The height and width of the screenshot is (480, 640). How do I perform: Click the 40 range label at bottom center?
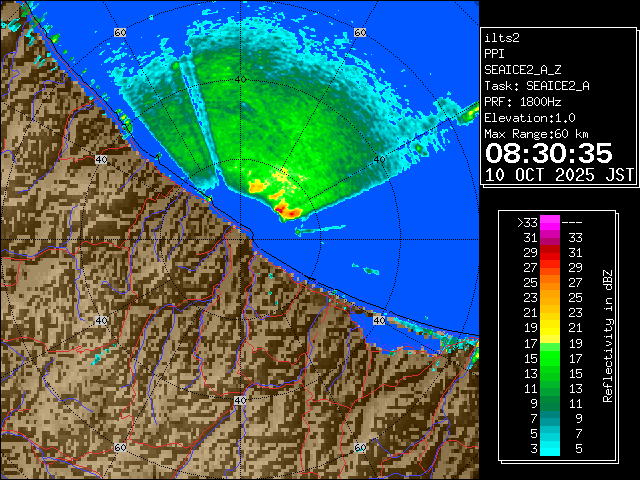point(240,400)
